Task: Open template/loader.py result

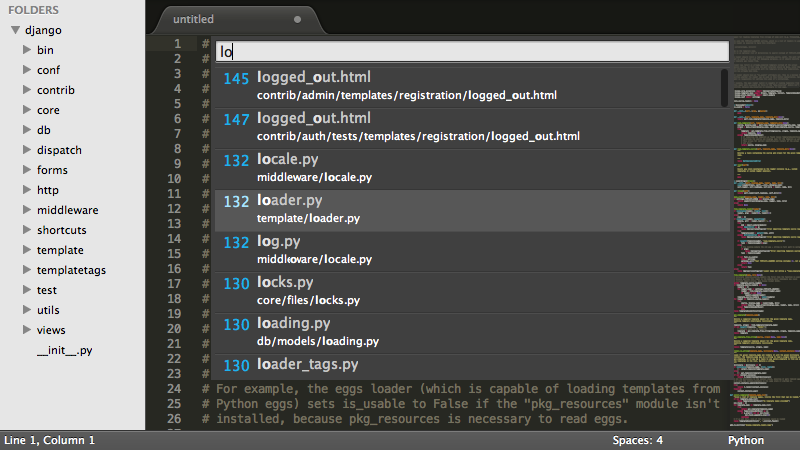Action: [472, 210]
